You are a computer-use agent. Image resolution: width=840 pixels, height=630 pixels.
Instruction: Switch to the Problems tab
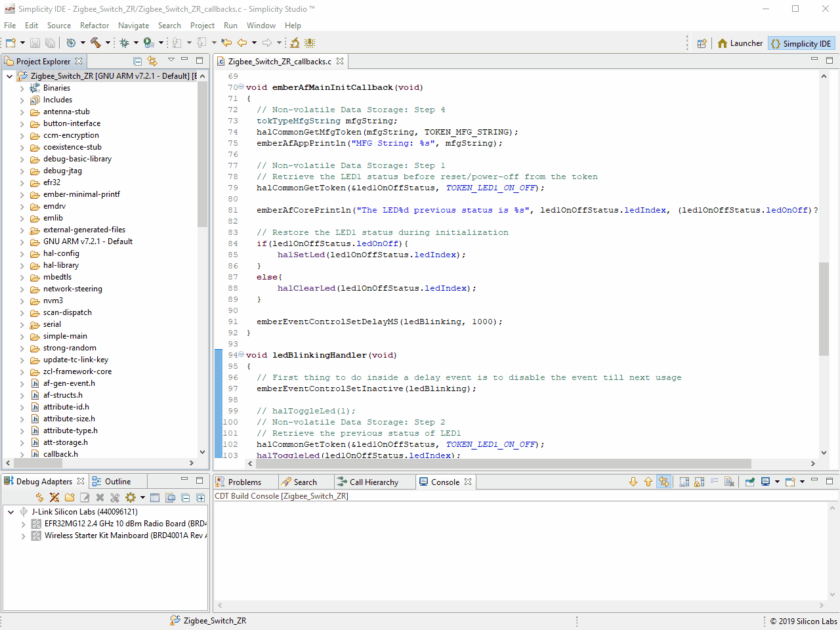244,482
